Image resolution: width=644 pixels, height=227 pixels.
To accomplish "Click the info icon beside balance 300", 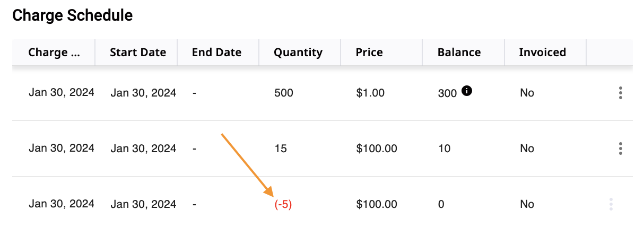I will click(x=467, y=91).
